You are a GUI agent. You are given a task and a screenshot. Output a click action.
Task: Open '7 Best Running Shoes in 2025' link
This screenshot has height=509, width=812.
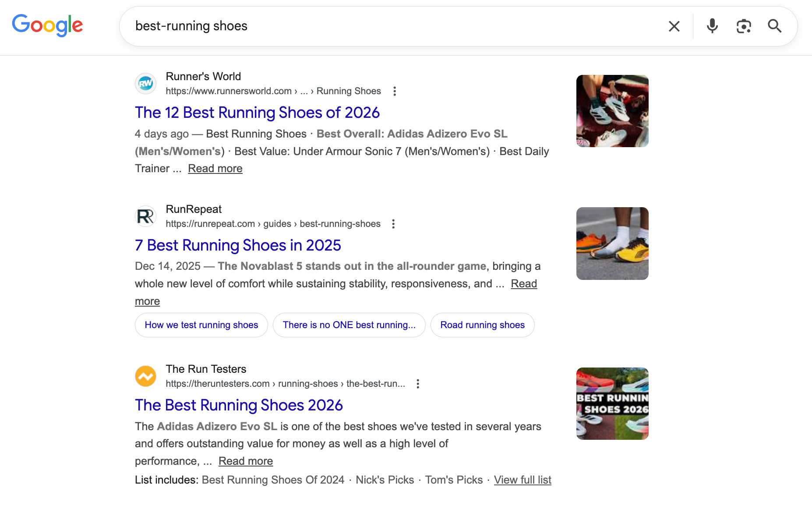click(238, 245)
